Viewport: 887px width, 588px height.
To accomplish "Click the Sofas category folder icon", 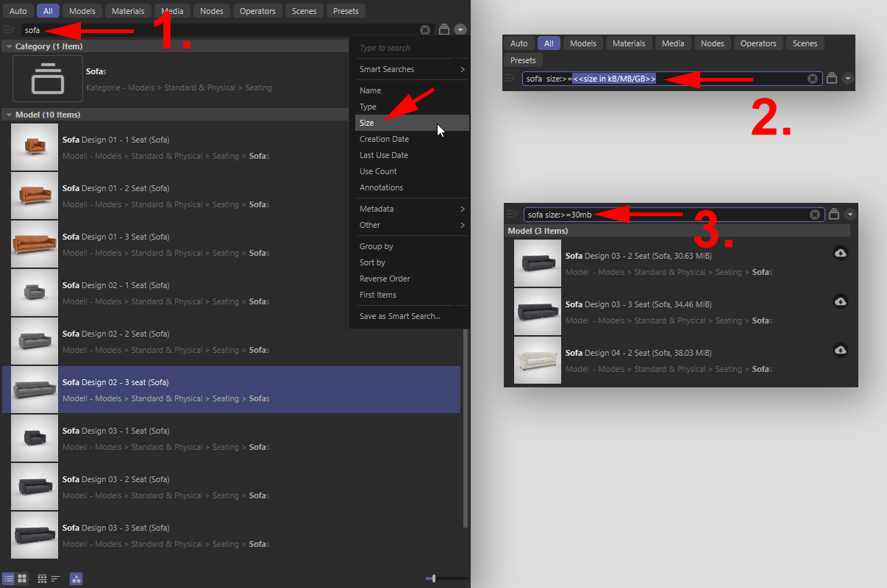I will click(48, 79).
